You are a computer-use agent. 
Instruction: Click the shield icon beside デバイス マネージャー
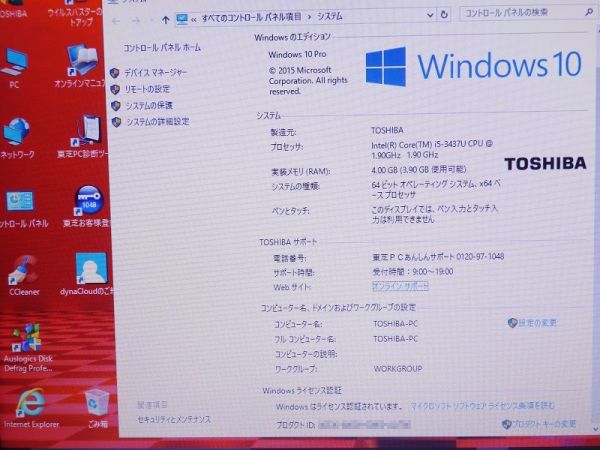tap(114, 73)
